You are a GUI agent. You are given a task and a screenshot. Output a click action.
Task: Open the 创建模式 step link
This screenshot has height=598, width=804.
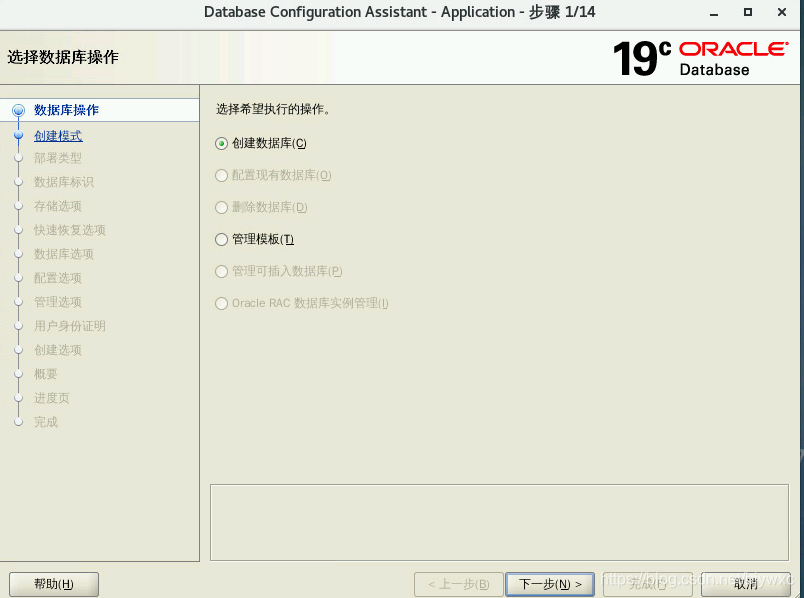(58, 136)
